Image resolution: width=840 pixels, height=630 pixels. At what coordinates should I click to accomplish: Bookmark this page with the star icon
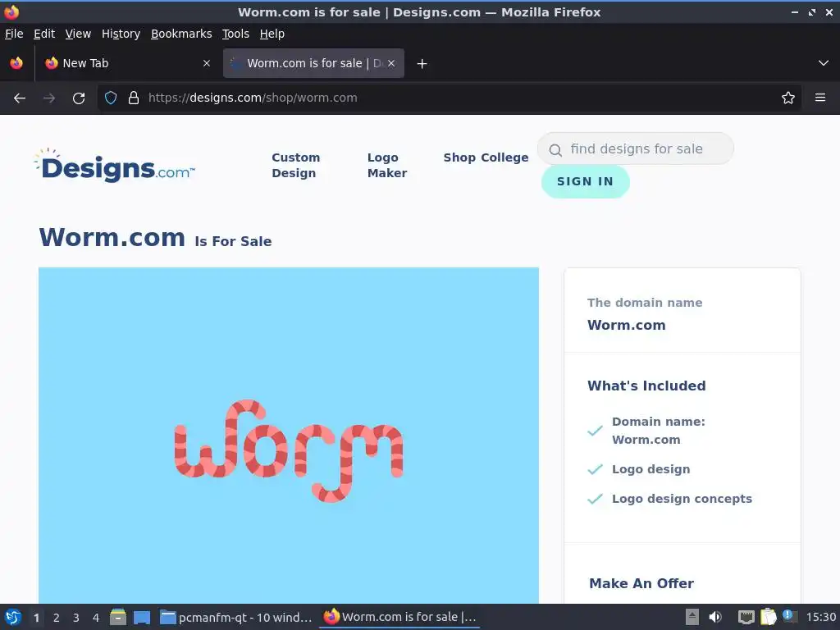point(788,98)
